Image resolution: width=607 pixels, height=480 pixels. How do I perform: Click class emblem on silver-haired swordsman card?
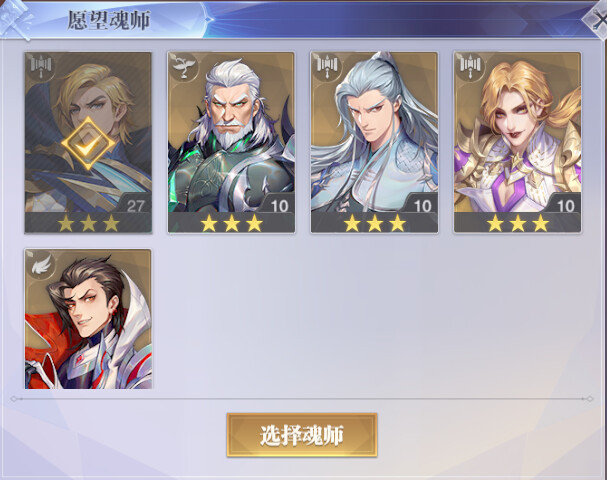(327, 67)
